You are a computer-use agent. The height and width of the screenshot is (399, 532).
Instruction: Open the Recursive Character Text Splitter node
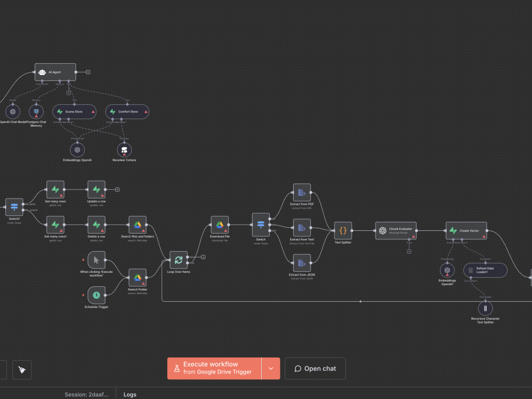pos(486,309)
